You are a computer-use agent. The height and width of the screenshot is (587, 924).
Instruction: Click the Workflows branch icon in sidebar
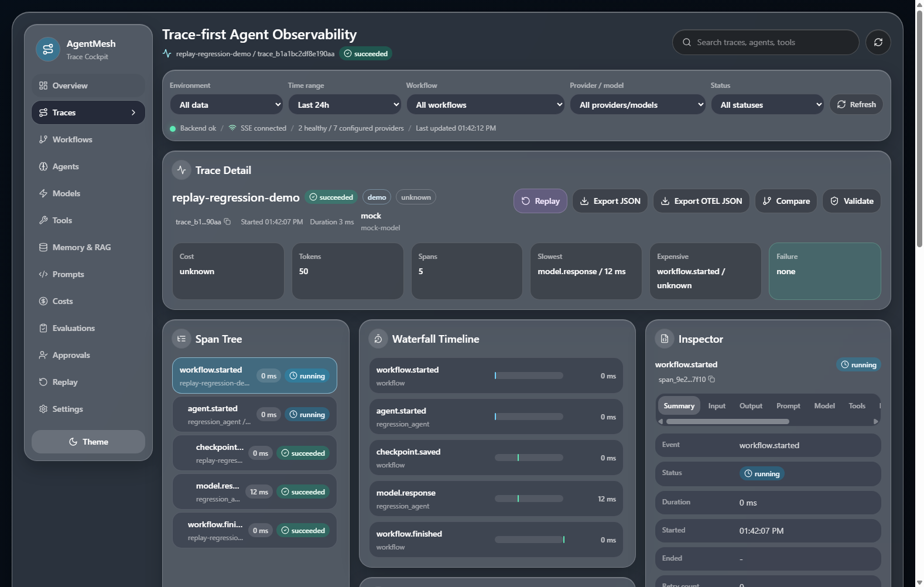pos(43,139)
